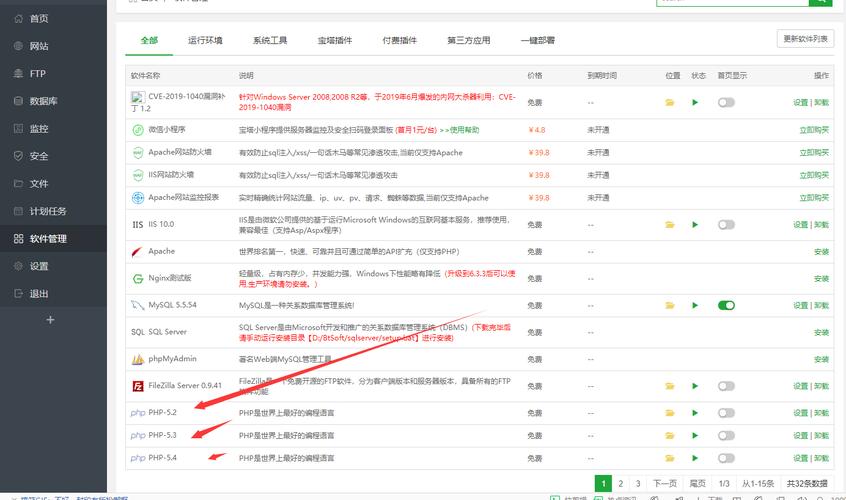Click 立即购买 for Apache网站防火墙
The image size is (846, 500).
coord(814,153)
